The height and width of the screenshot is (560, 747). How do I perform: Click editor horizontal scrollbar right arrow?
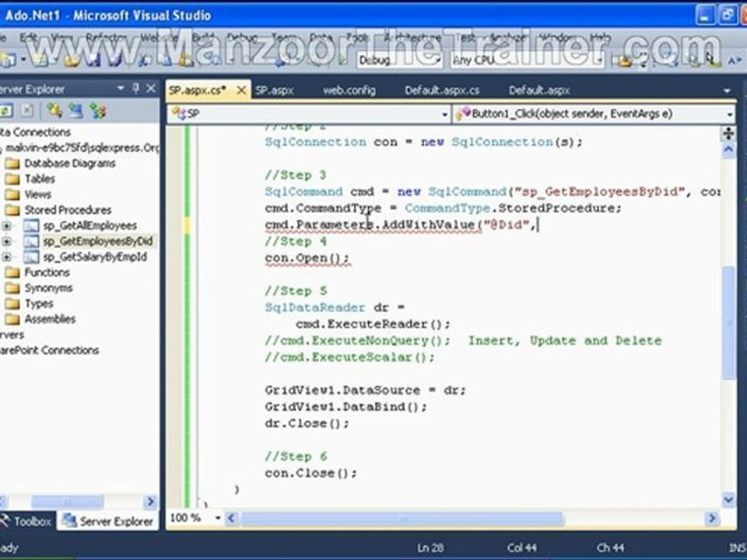click(x=713, y=518)
